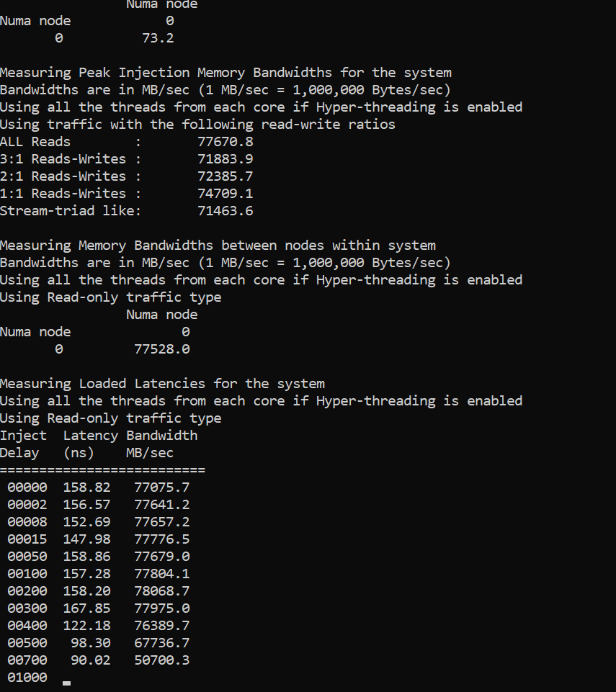Click the inject delay 00400
Viewport: 616px width, 692px height.
pos(27,625)
